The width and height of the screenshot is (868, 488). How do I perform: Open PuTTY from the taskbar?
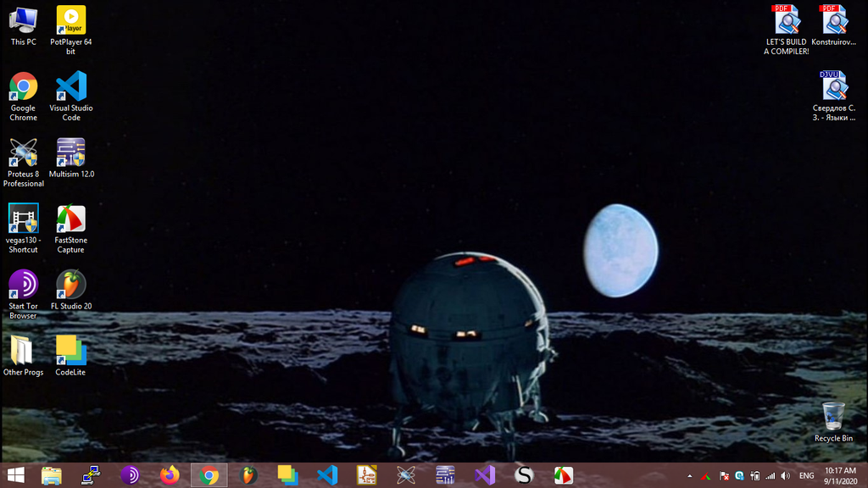tap(91, 475)
